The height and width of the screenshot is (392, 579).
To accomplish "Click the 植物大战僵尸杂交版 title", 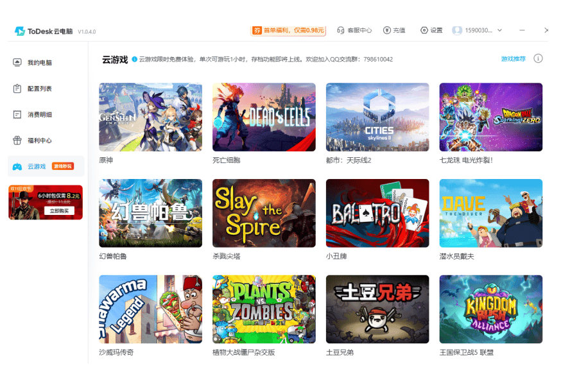I will (x=244, y=352).
